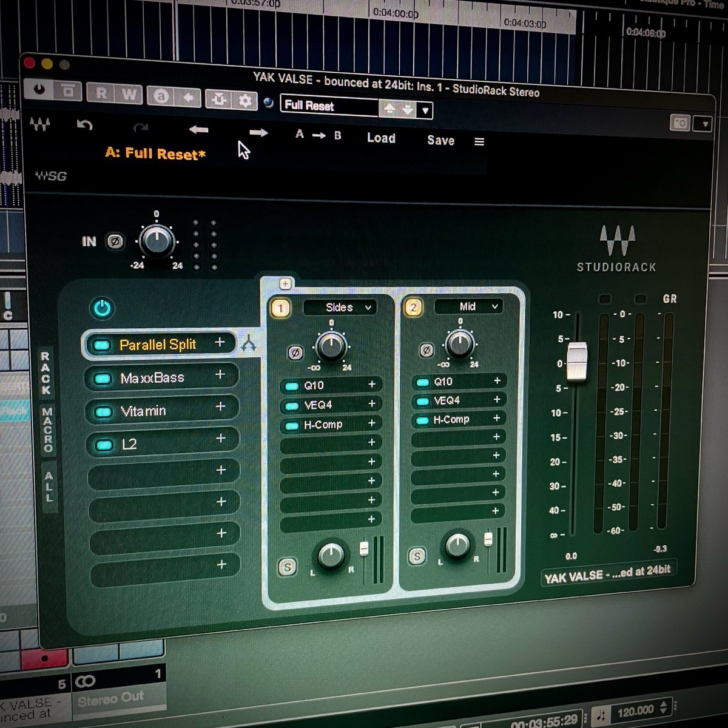Screen dimensions: 728x728
Task: Solo the Sides chain with S button
Action: click(x=287, y=568)
